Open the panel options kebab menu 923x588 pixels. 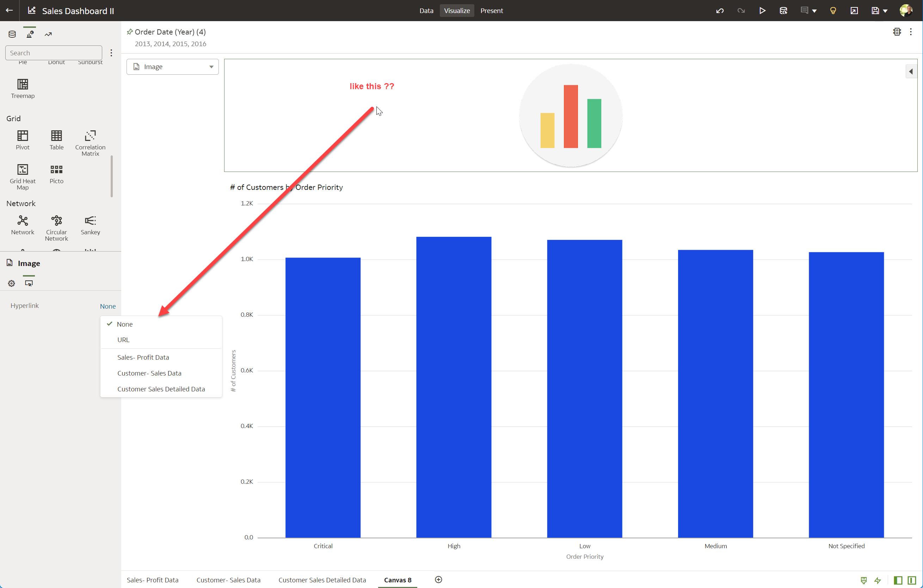(111, 53)
